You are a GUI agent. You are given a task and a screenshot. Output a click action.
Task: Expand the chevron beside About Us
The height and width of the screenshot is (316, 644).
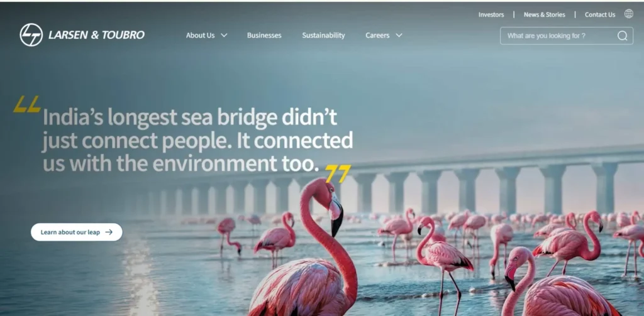pyautogui.click(x=224, y=35)
